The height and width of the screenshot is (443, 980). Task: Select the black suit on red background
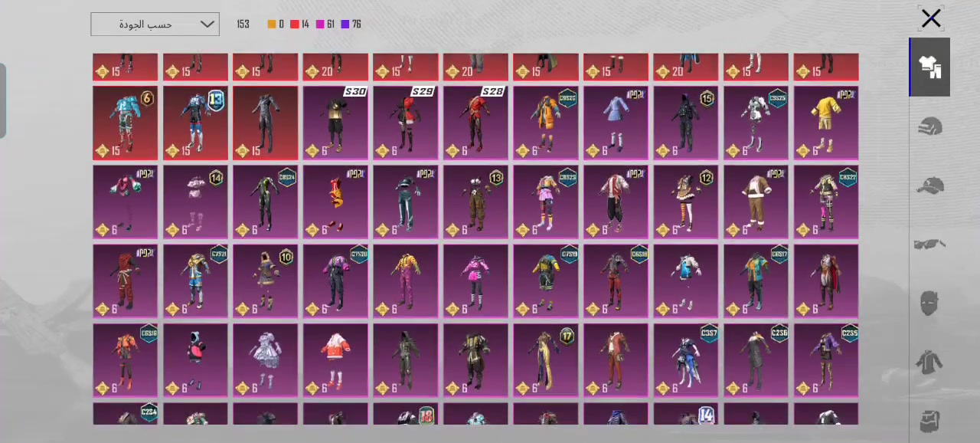266,123
